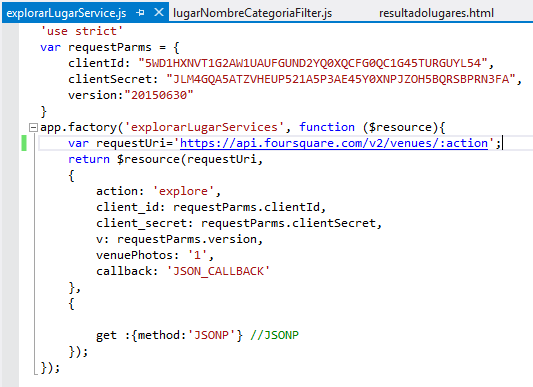Open the resultadolugares.html tab
Viewport: 533px width, 387px height.
[x=436, y=13]
